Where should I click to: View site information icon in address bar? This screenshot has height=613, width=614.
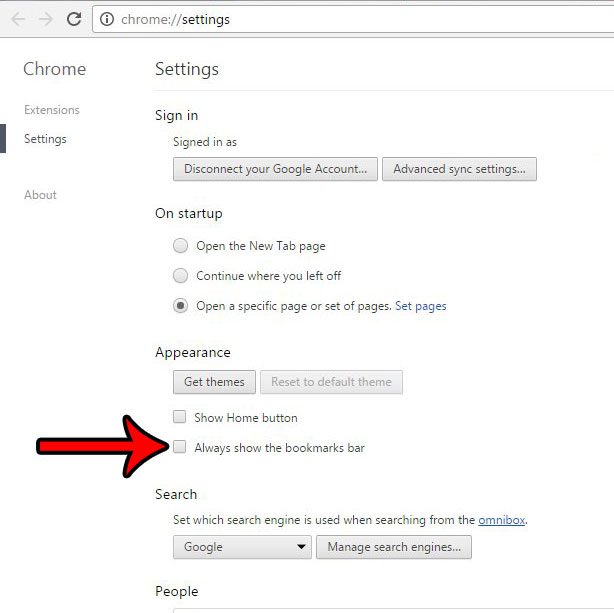pos(107,19)
